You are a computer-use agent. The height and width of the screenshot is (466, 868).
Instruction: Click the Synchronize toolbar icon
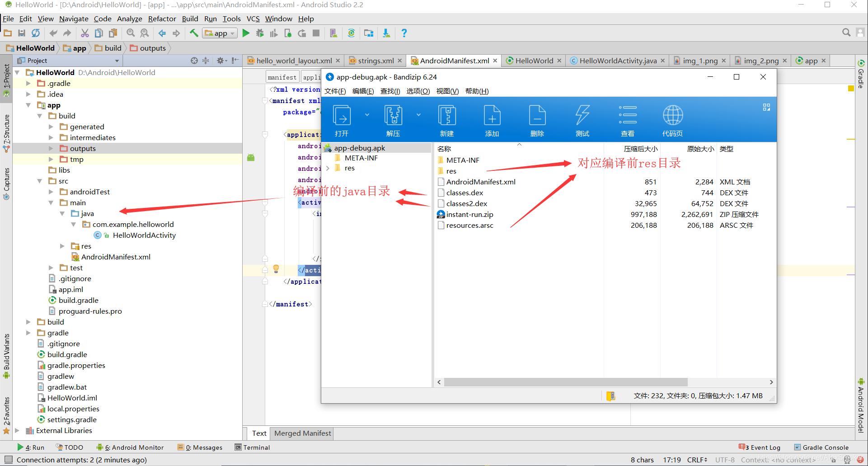[x=36, y=33]
